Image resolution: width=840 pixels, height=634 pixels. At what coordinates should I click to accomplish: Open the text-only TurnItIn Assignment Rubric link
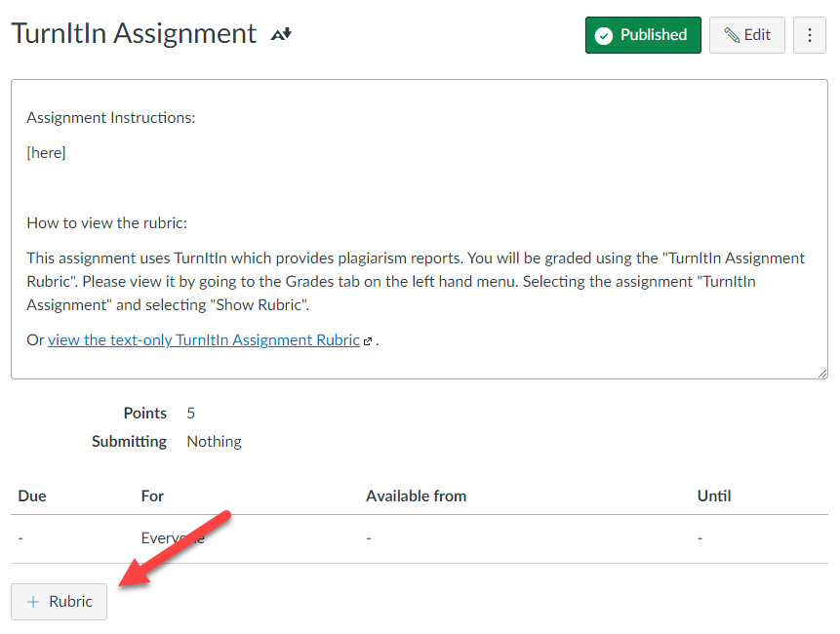point(204,340)
